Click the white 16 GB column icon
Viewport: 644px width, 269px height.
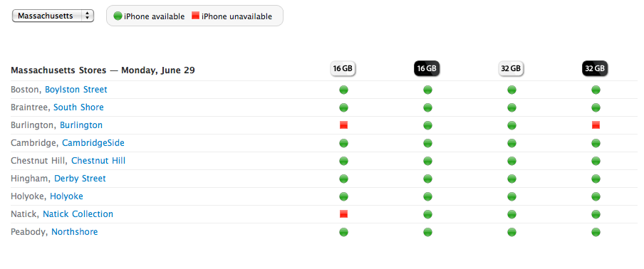coord(343,68)
